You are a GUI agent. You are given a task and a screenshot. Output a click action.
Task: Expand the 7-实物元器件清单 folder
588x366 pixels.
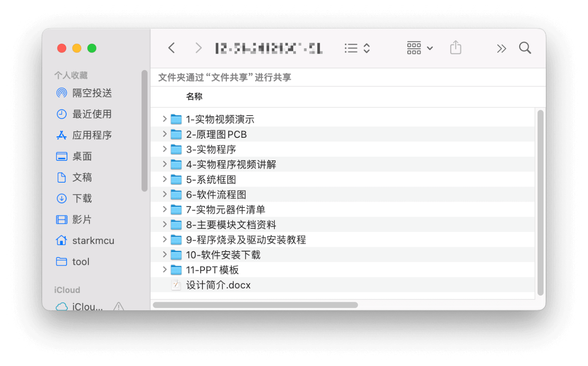(165, 209)
